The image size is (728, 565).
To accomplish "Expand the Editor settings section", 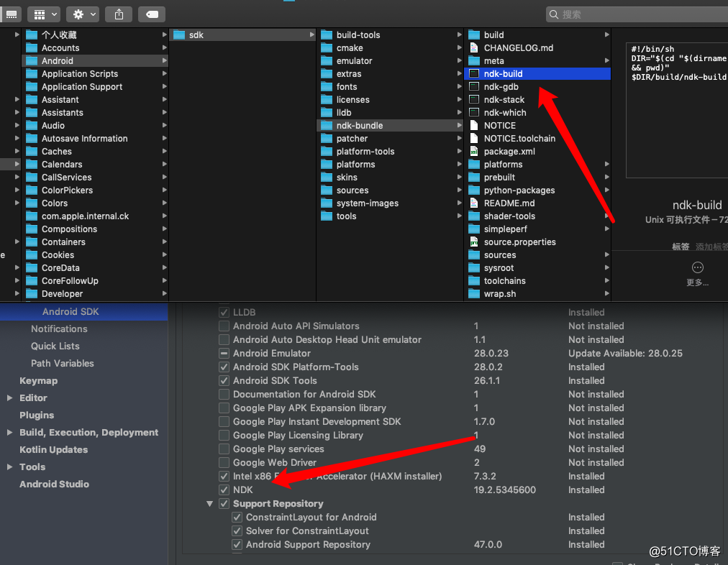I will tap(9, 398).
